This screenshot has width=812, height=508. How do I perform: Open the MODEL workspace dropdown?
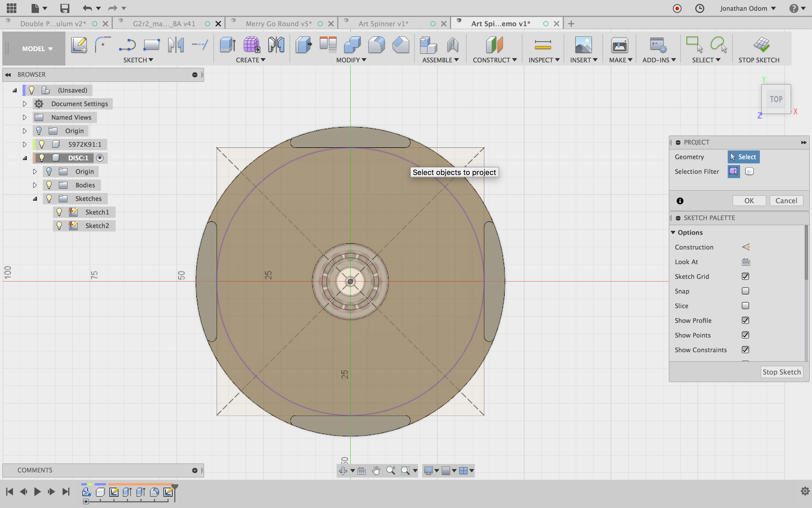37,49
